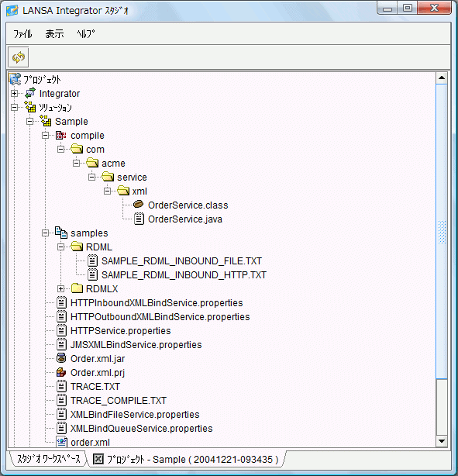Screen dimensions: 458x476
Task: Select the samples documents icon
Action: [61, 233]
